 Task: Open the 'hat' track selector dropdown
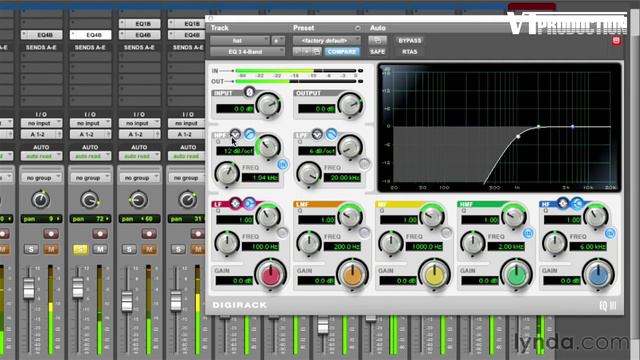coord(240,40)
